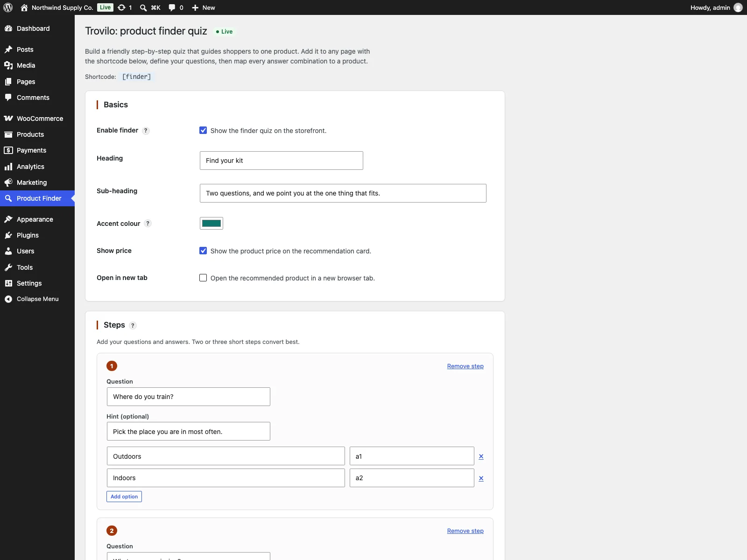Click the Products archive icon
The width and height of the screenshot is (747, 560).
(8, 134)
